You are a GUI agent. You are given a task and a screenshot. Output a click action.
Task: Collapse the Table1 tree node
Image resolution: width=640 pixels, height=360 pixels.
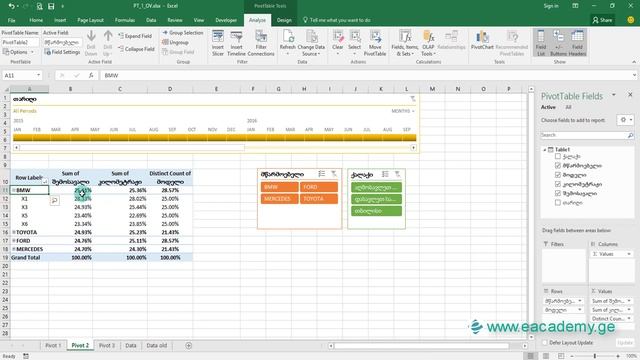544,150
